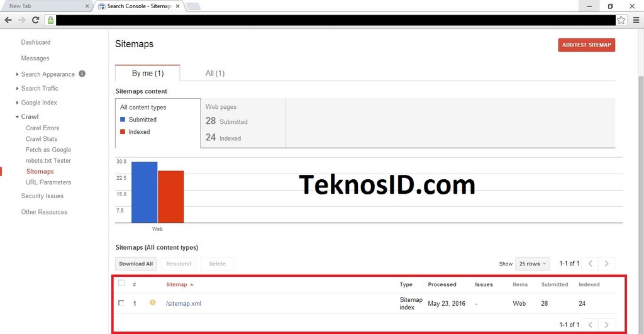This screenshot has height=334, width=644.
Task: Check the box for sitemap.xml row
Action: pos(121,303)
